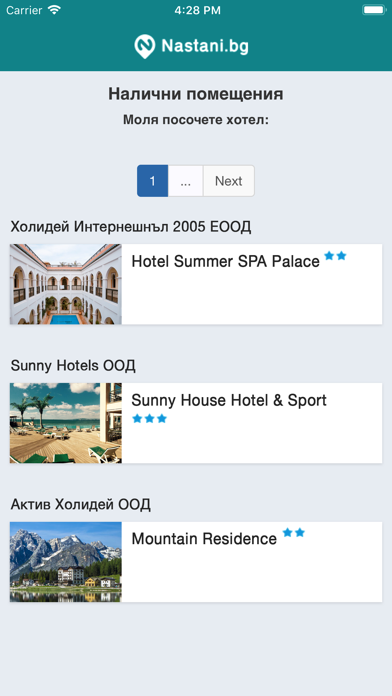The height and width of the screenshot is (696, 392).
Task: Tap the battery indicator icon
Action: 374,10
